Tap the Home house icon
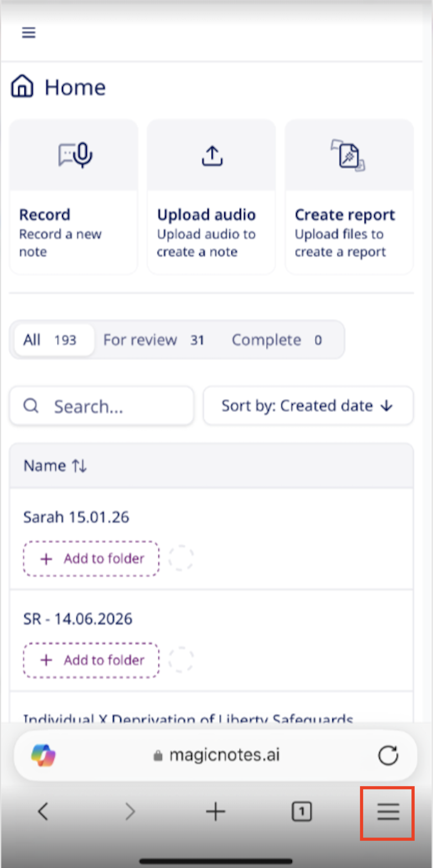The height and width of the screenshot is (868, 433). pyautogui.click(x=22, y=87)
